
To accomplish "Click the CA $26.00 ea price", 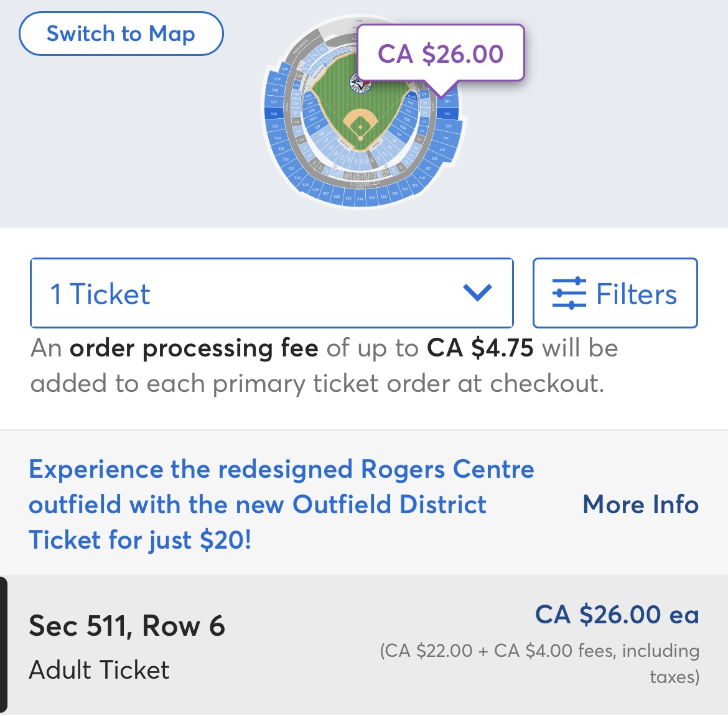I will [x=617, y=615].
